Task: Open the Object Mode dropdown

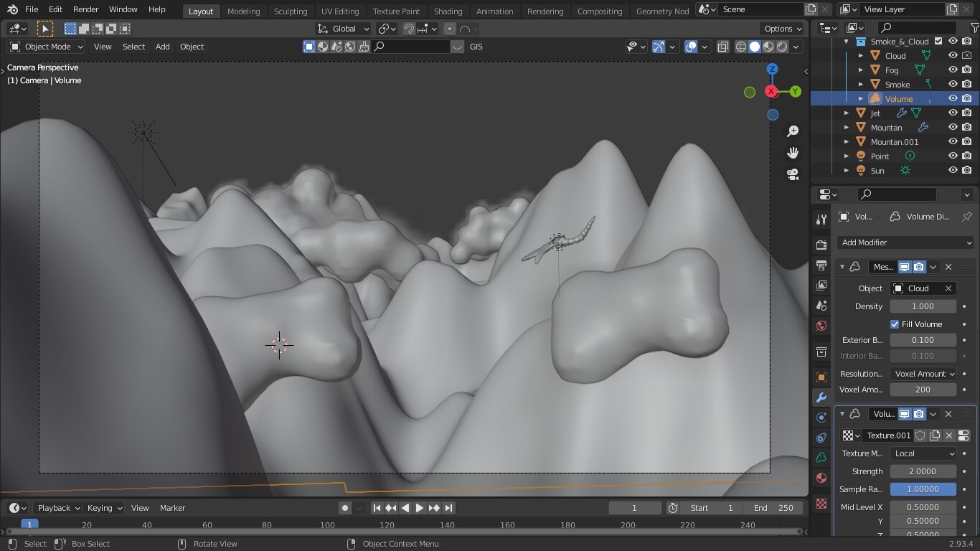Action: [47, 47]
